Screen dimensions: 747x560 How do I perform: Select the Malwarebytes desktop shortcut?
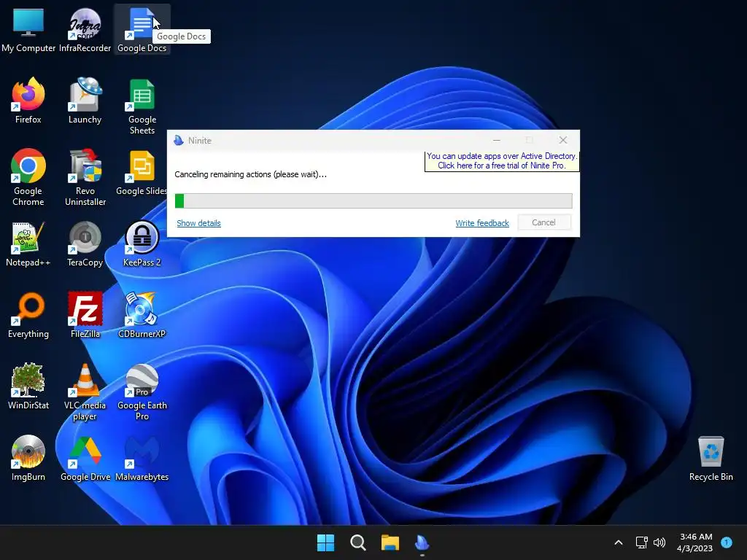click(142, 458)
